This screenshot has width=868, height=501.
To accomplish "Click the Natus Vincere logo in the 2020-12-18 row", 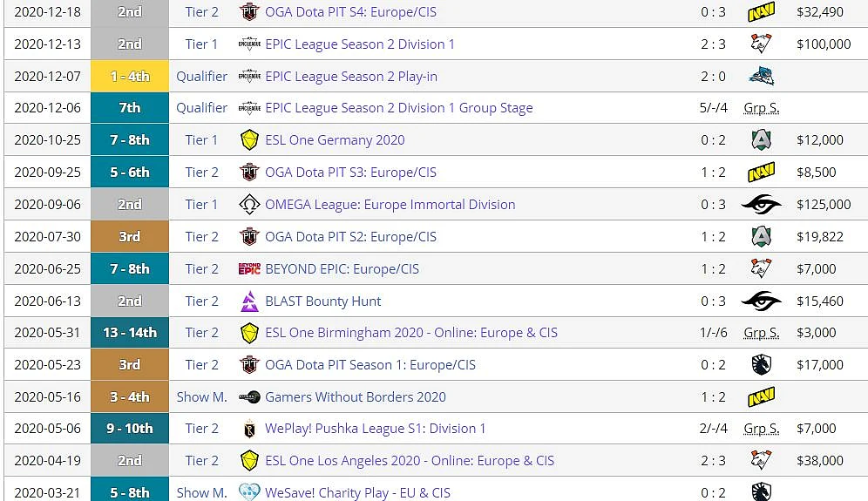I will (761, 11).
